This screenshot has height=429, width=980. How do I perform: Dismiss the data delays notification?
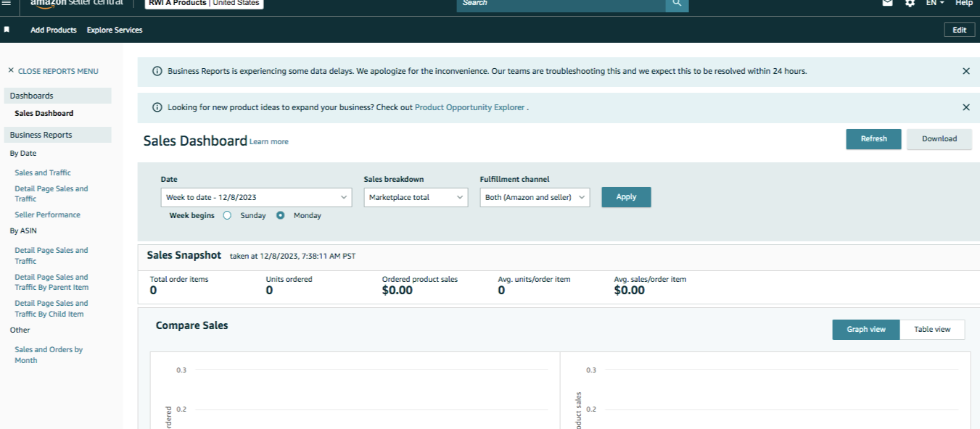pyautogui.click(x=965, y=71)
